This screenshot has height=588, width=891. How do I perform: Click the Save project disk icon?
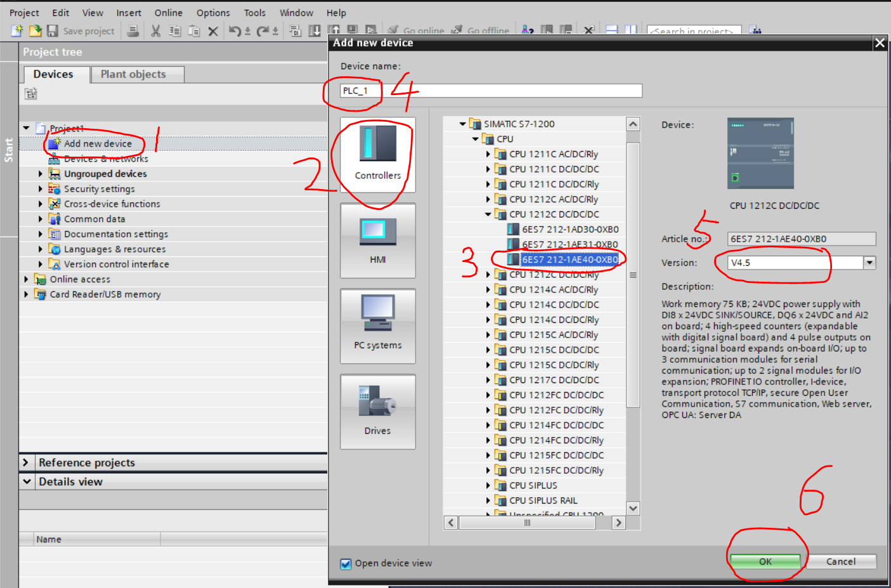pyautogui.click(x=53, y=30)
